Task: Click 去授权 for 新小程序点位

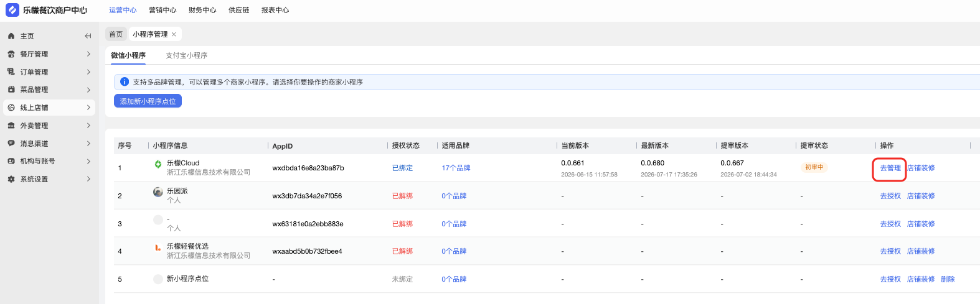Action: [890, 279]
